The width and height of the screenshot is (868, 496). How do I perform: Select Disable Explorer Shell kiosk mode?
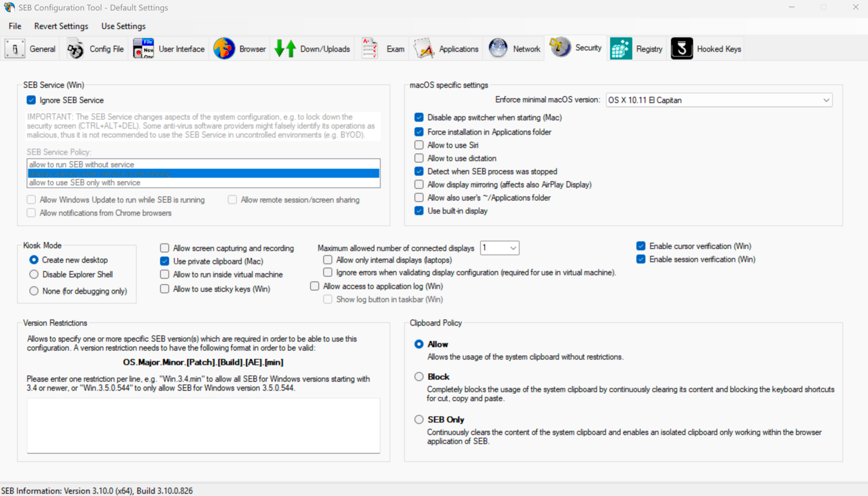tap(34, 274)
